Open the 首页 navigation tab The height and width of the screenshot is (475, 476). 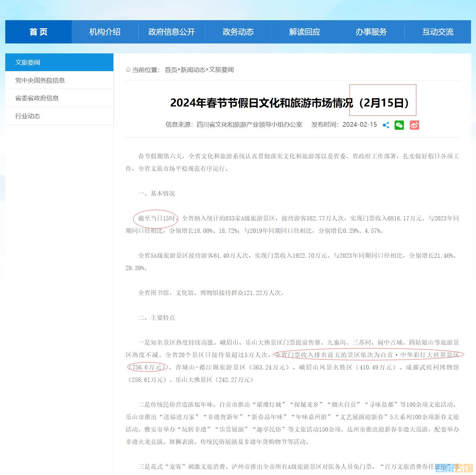(x=39, y=32)
